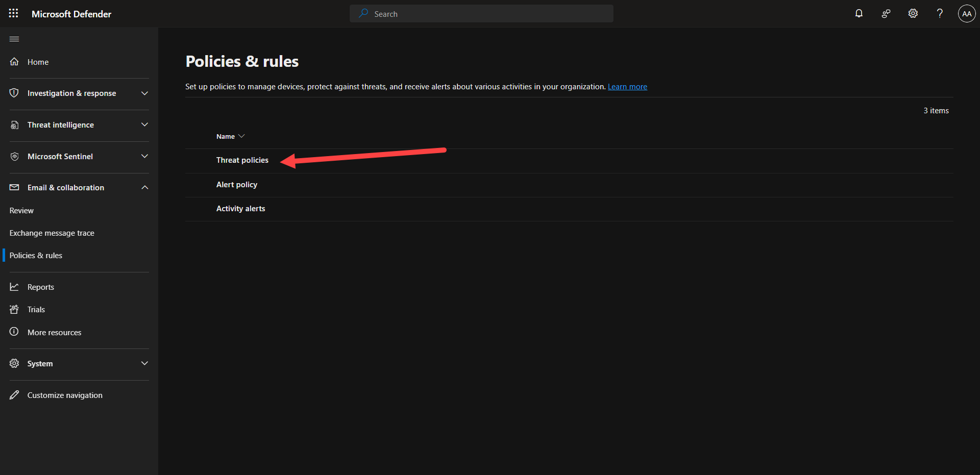Click the community feedback people icon

coord(886,14)
